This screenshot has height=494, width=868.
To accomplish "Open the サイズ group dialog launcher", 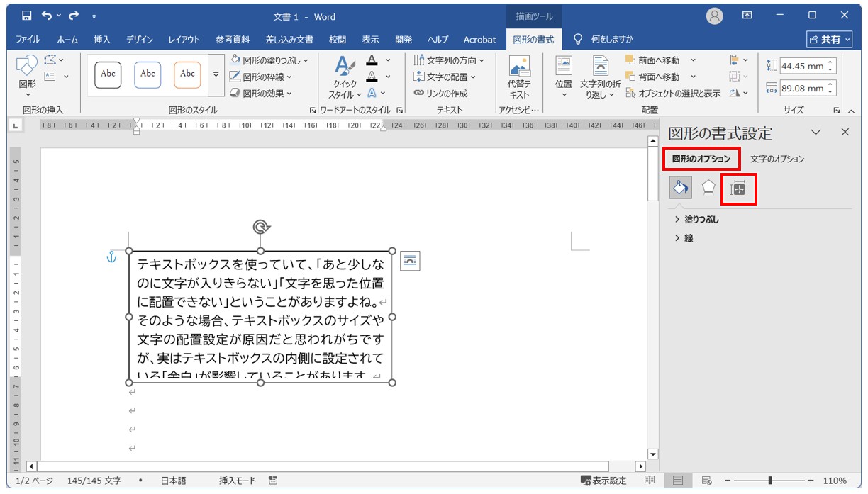I will pyautogui.click(x=837, y=111).
